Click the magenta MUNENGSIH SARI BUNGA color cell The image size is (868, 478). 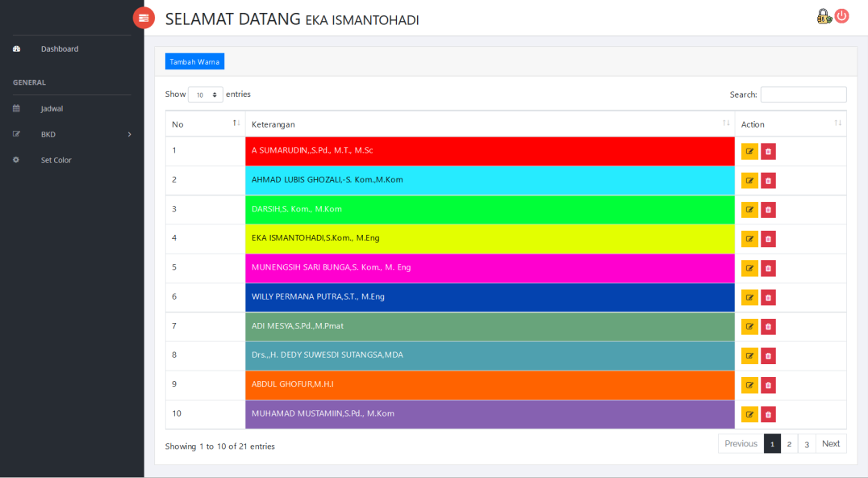(x=490, y=268)
